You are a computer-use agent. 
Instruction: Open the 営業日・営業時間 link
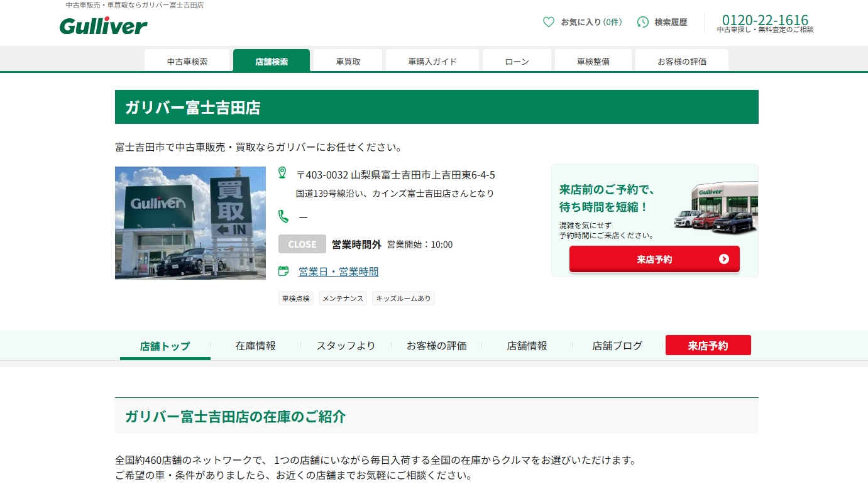click(x=338, y=272)
